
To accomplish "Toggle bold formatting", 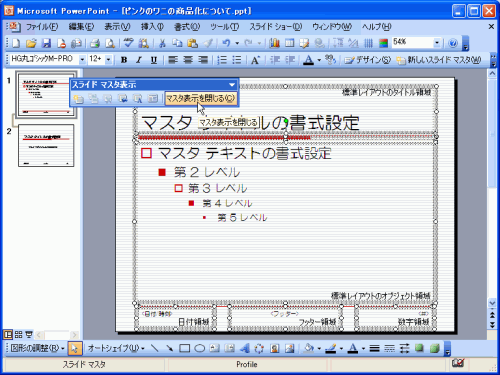I will (x=124, y=60).
